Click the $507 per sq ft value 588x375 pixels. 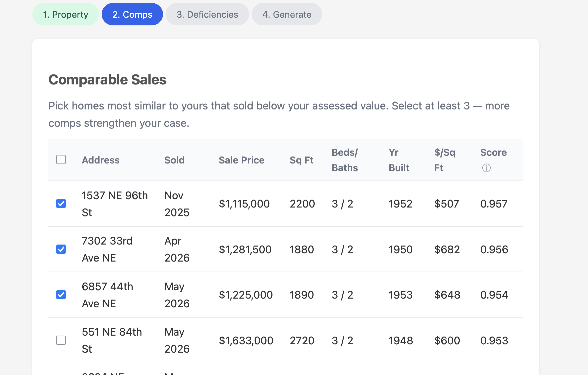pos(447,204)
